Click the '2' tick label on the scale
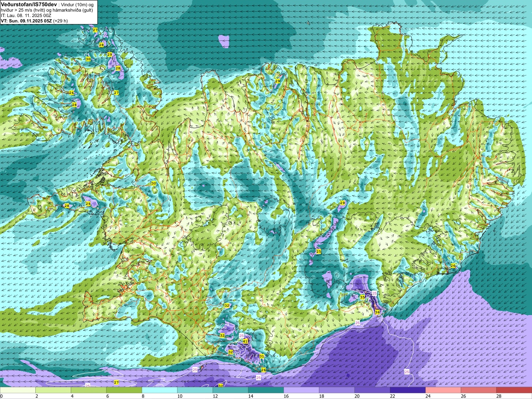 coord(37,396)
